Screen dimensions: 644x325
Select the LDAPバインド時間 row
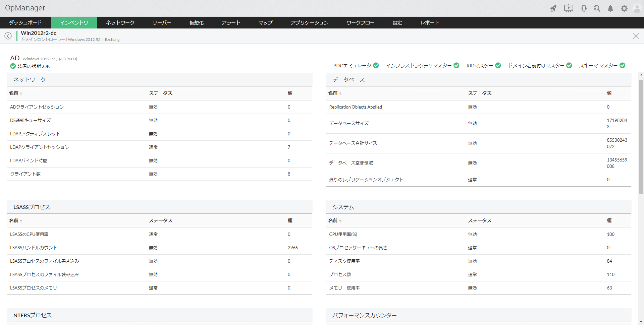click(x=159, y=160)
